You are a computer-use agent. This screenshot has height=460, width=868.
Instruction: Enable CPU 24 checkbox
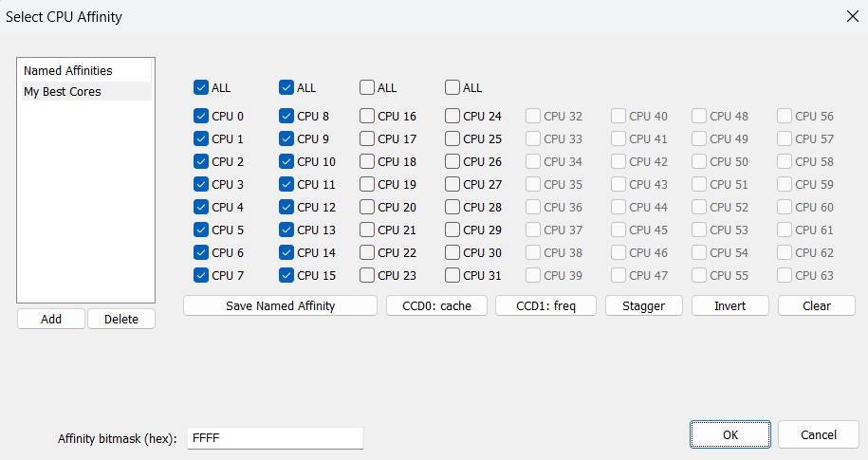[452, 117]
